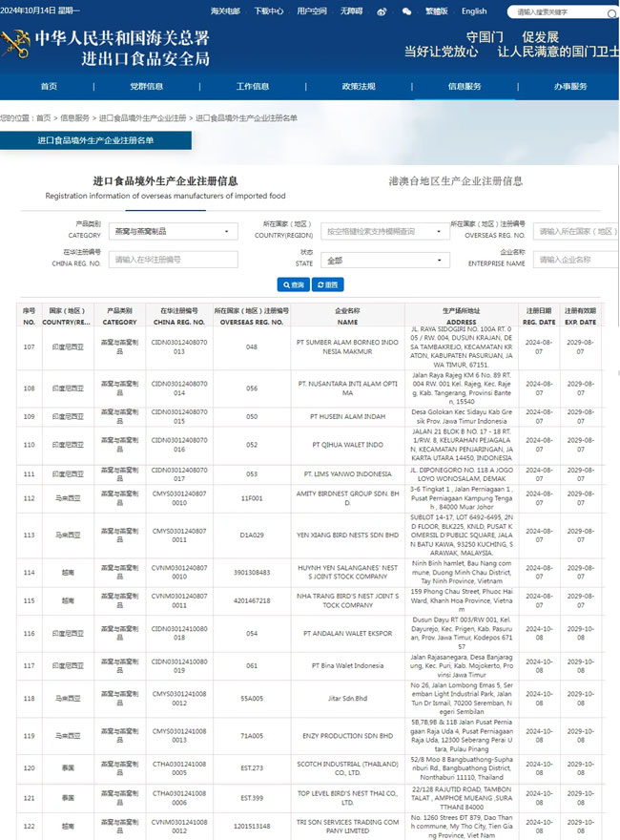Click the ENTERPRISE NAME input field

(575, 259)
